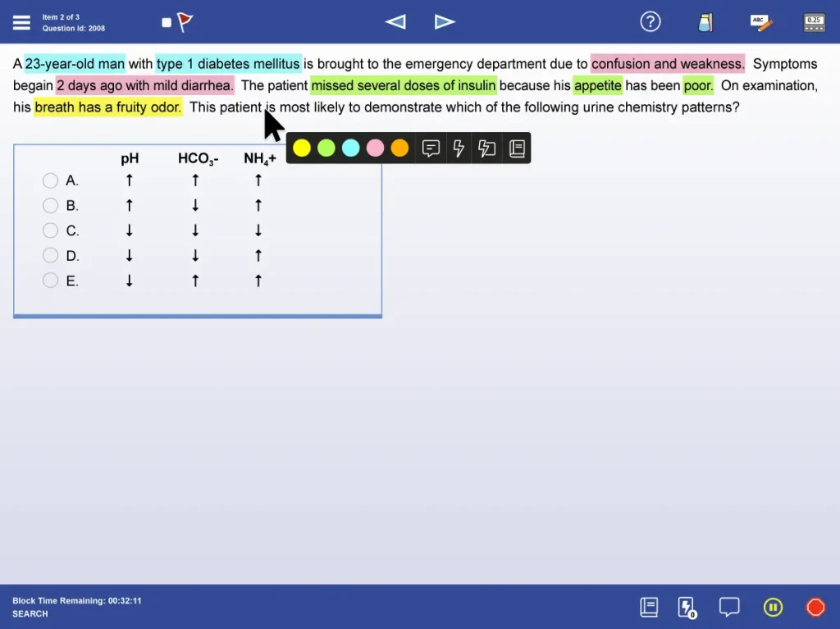This screenshot has width=840, height=629.
Task: Pause the exam block
Action: click(773, 607)
